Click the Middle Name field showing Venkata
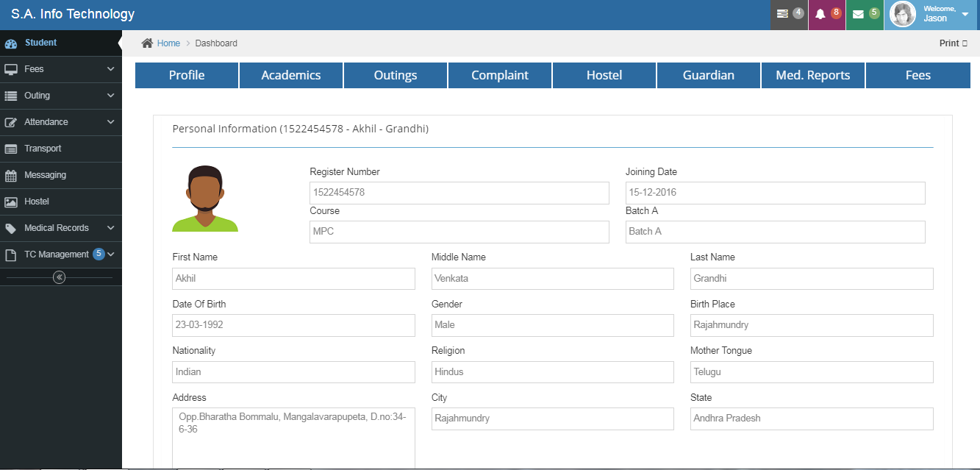The image size is (980, 470). click(553, 279)
